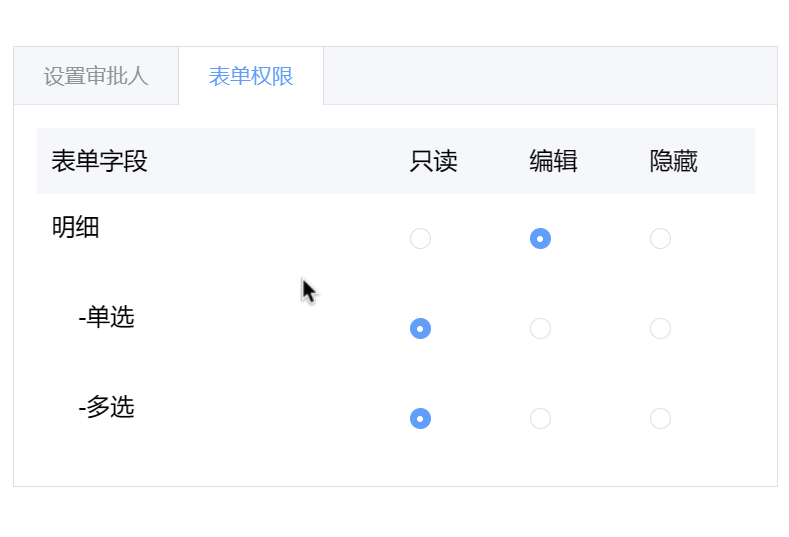Select the 表单权限 tab
Image resolution: width=789 pixels, height=537 pixels.
[251, 76]
